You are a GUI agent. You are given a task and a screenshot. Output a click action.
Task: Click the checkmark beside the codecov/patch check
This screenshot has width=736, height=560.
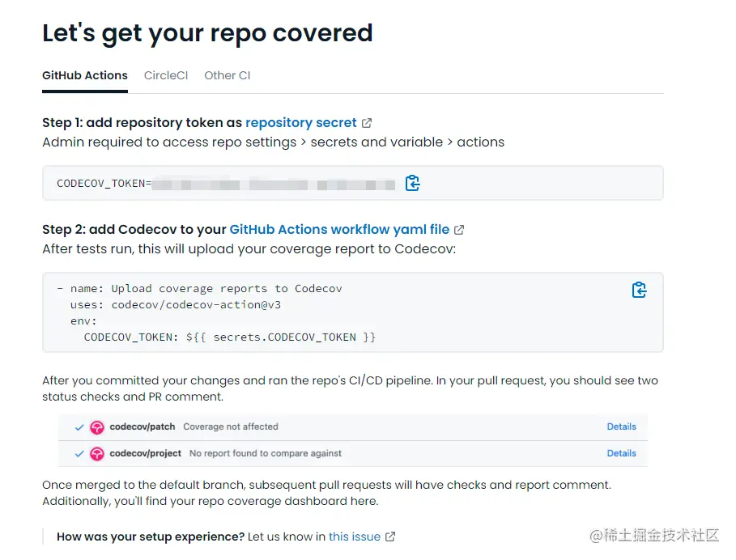tap(79, 427)
